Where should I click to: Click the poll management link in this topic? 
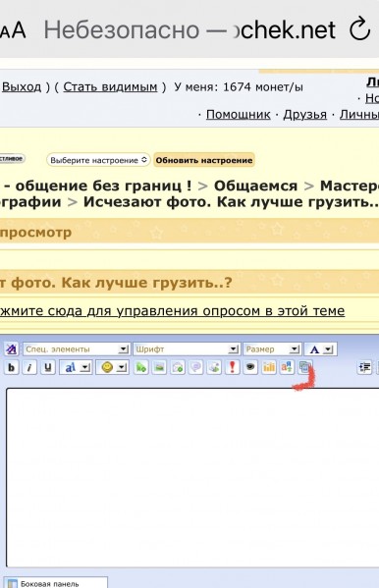172,311
